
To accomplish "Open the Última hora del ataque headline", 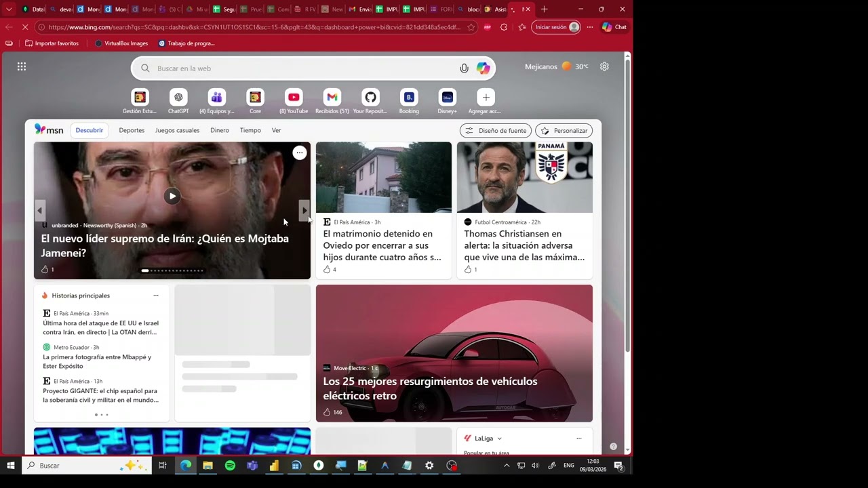I will (100, 328).
